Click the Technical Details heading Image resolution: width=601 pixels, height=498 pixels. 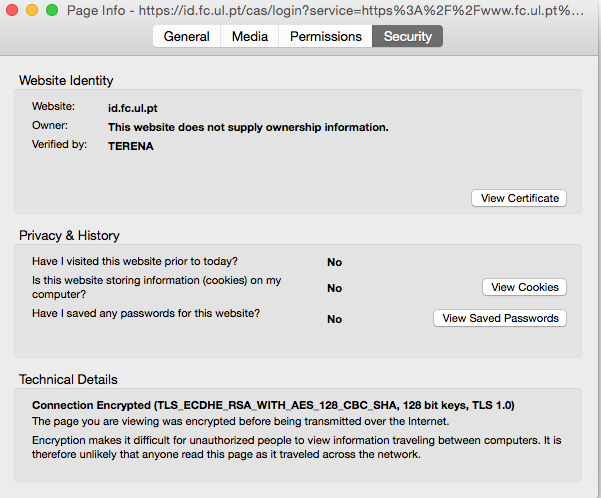click(x=68, y=379)
